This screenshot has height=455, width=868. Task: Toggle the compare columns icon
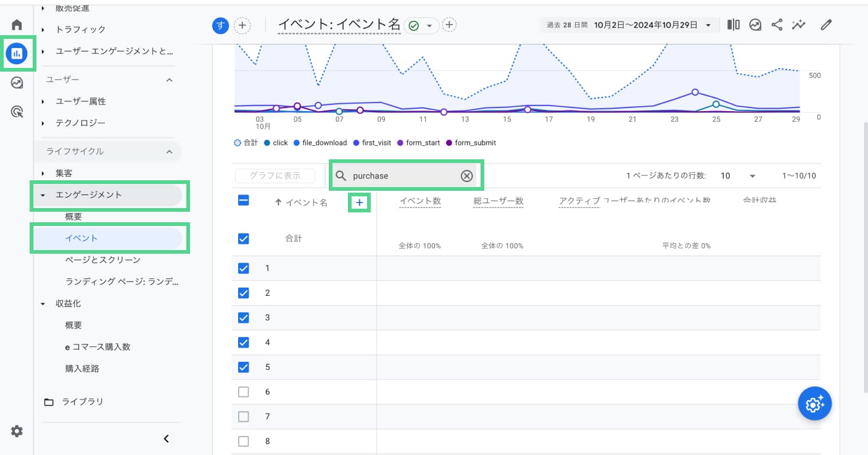734,25
